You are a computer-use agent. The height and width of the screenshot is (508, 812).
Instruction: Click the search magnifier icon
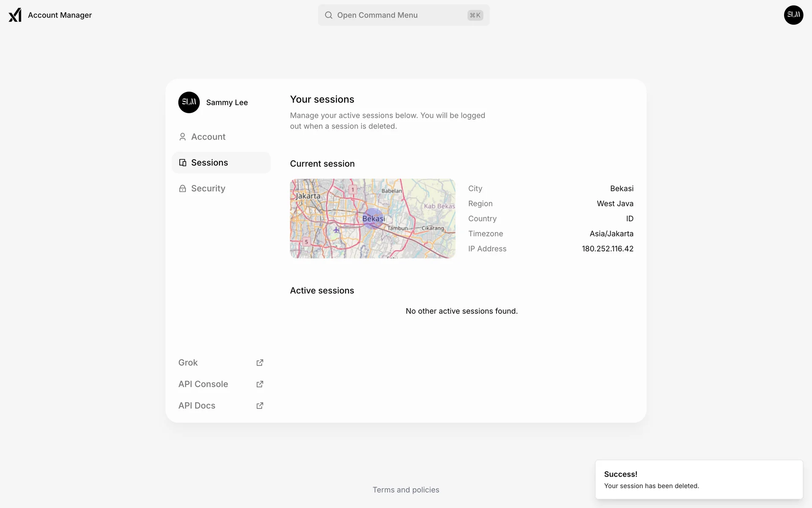pyautogui.click(x=329, y=15)
